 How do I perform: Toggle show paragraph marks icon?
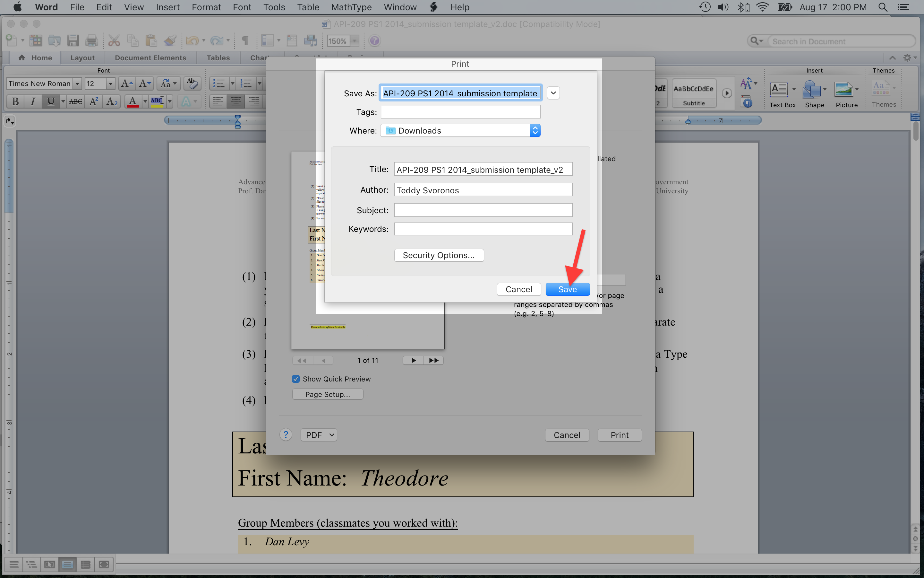pyautogui.click(x=245, y=40)
